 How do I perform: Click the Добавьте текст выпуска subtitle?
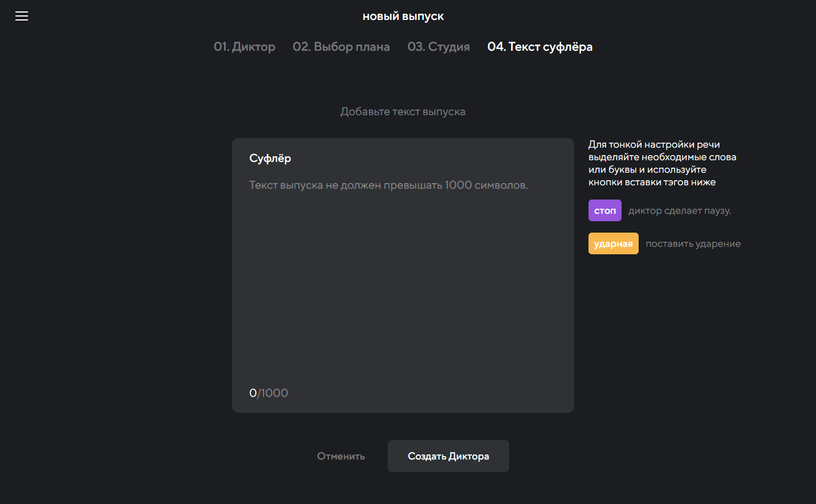pyautogui.click(x=403, y=112)
